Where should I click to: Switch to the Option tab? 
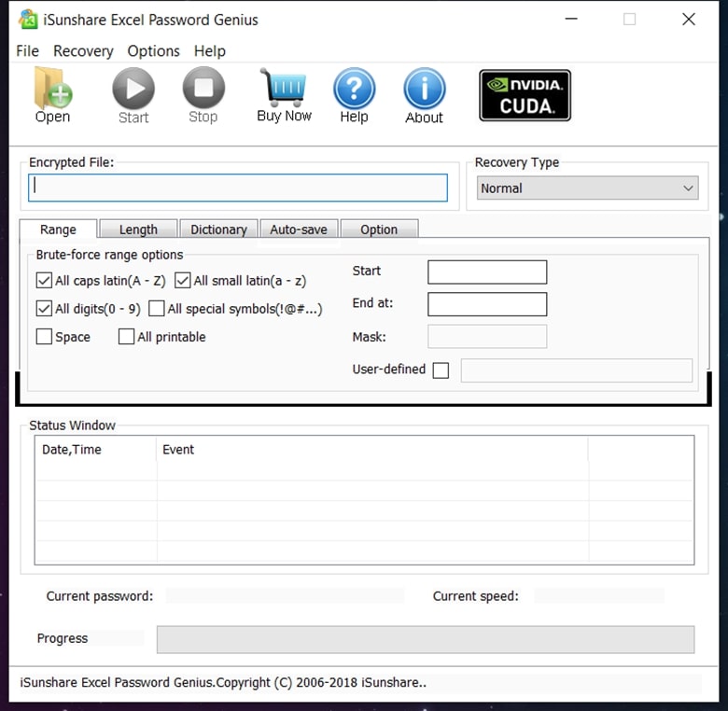pos(379,230)
